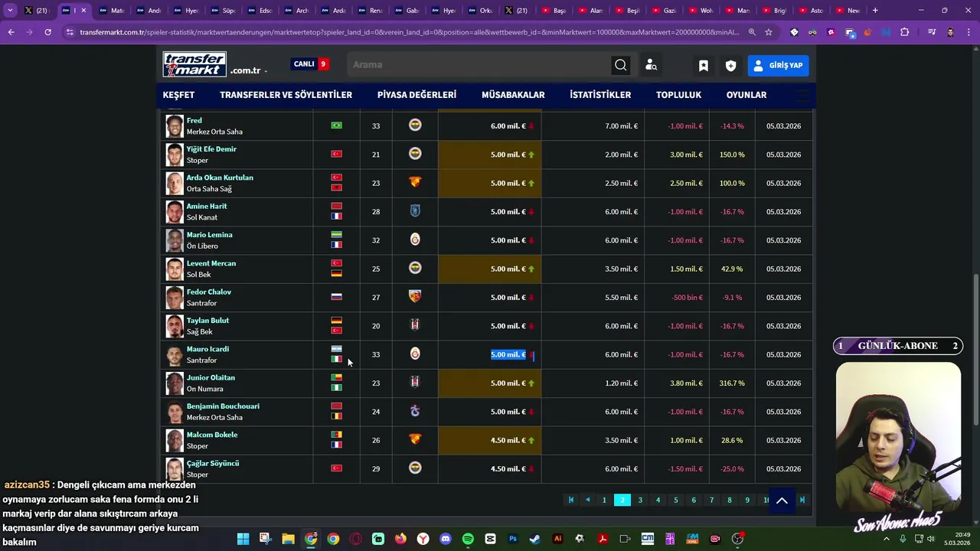Open the bookmark watchlist icon
The height and width of the screenshot is (551, 980).
[704, 66]
